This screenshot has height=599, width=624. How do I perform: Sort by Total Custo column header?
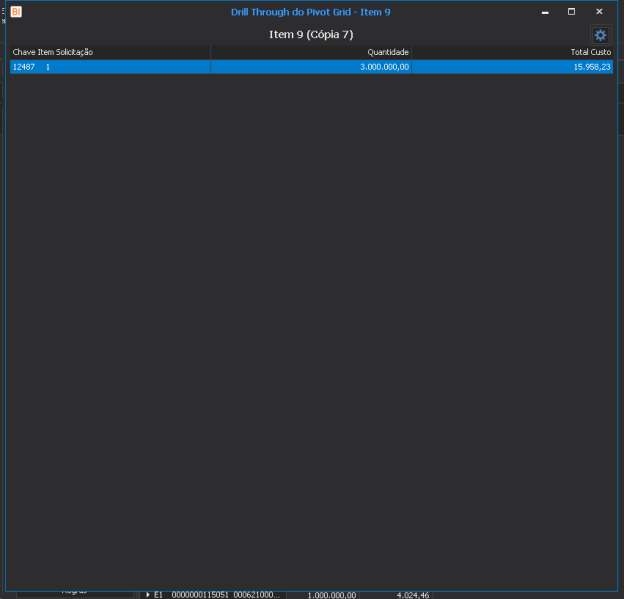coord(512,52)
